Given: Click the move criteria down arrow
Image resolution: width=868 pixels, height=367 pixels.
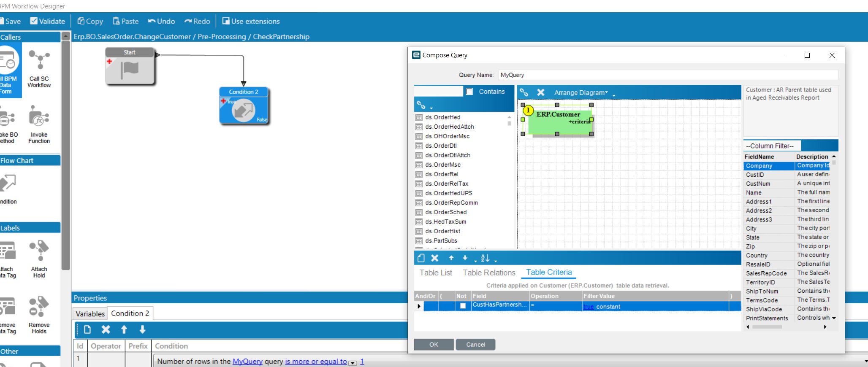Looking at the screenshot, I should 465,258.
